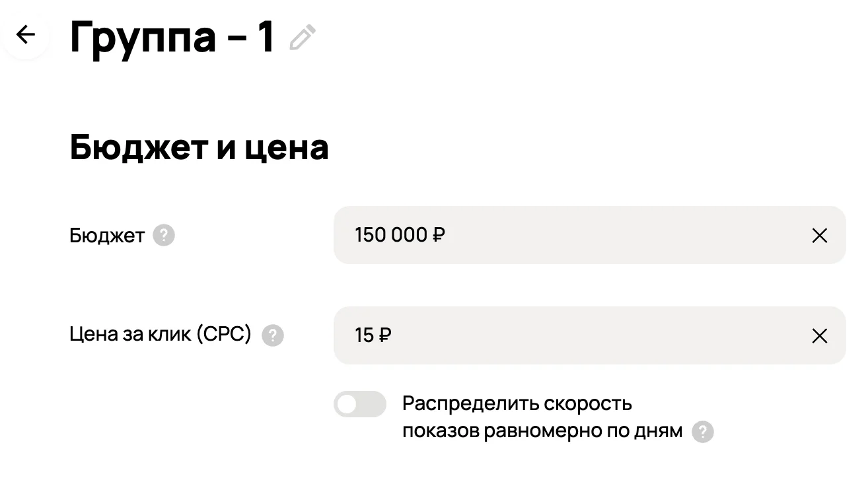The image size is (868, 482).
Task: Open help tooltip next to Бюджет
Action: pos(164,236)
